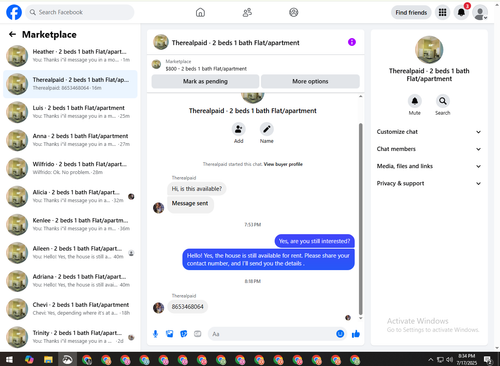Mute this conversation with the bell icon
Image resolution: width=500 pixels, height=366 pixels.
point(415,101)
